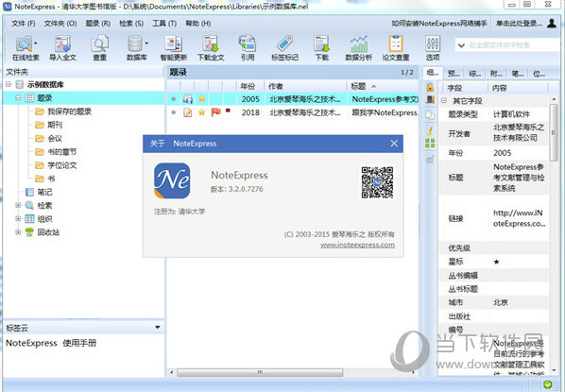Sort records by the 作者 column header
The image size is (565, 392).
pos(305,86)
